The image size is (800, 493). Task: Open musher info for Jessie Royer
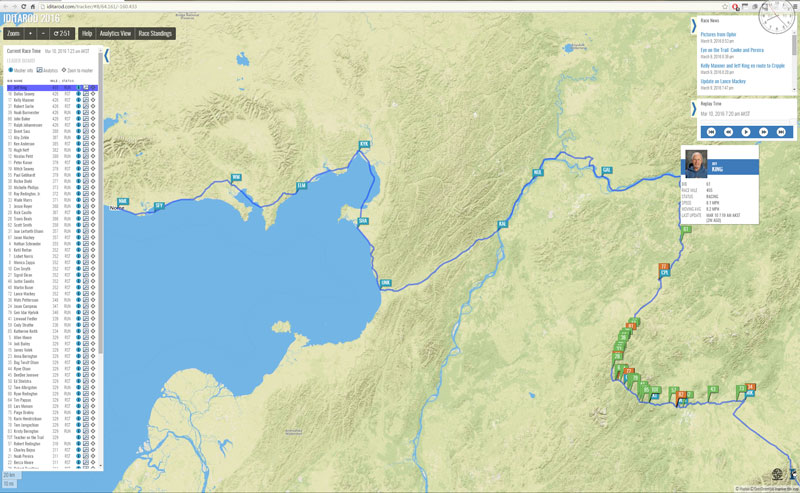pyautogui.click(x=79, y=206)
